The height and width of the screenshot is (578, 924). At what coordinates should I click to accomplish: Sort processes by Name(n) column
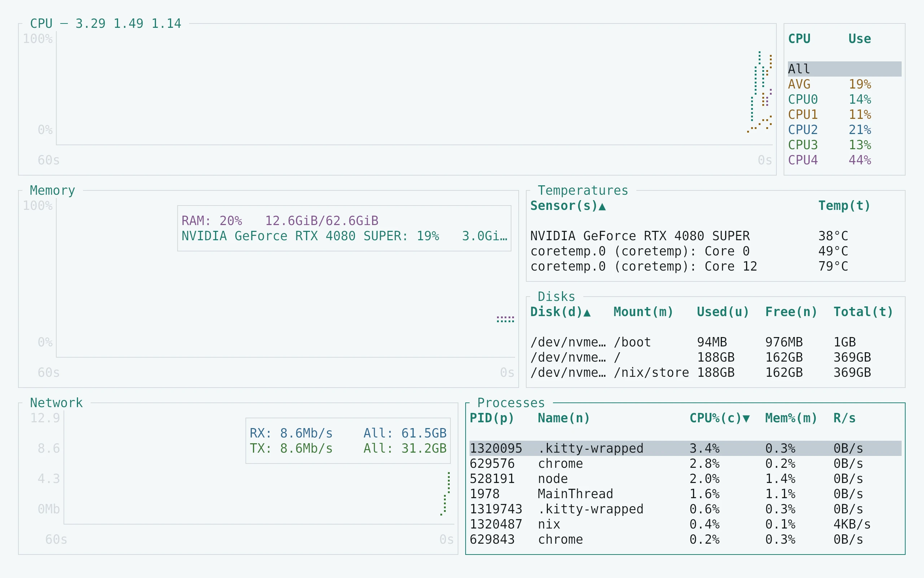coord(564,418)
